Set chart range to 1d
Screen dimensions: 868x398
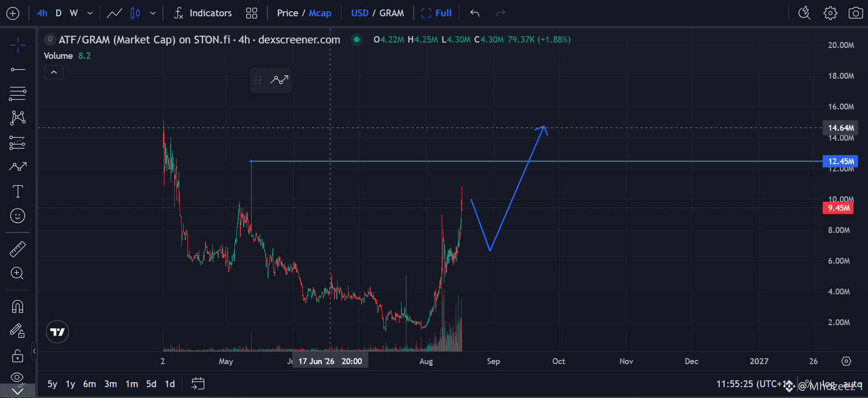[x=170, y=384]
